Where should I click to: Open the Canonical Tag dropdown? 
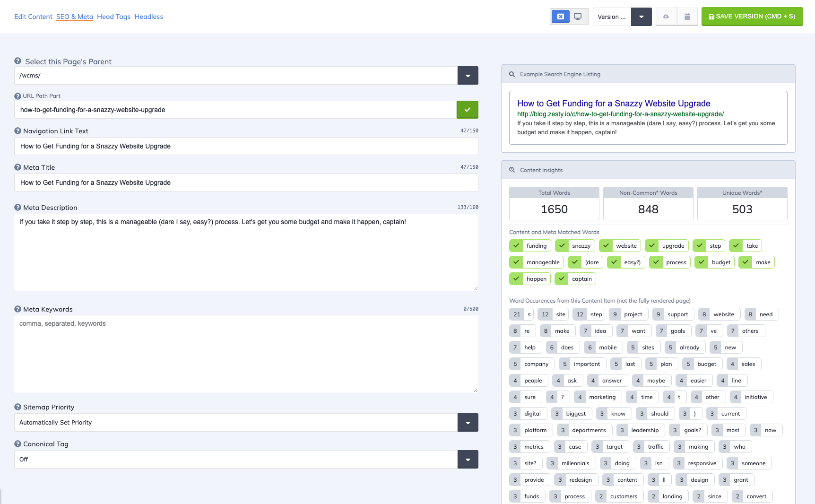click(x=467, y=459)
